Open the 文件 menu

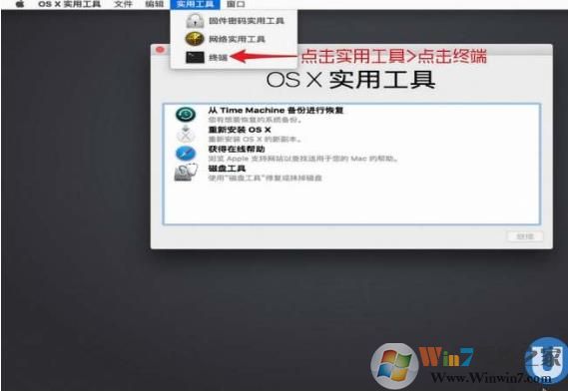click(x=123, y=4)
